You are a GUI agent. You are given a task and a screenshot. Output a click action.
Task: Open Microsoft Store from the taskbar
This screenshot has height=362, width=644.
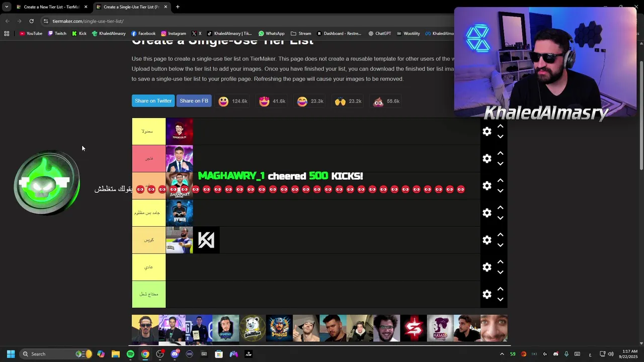(x=219, y=354)
